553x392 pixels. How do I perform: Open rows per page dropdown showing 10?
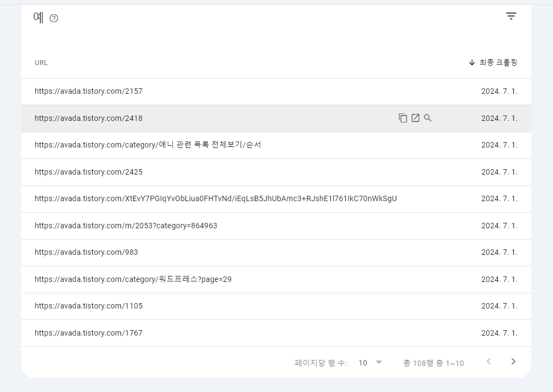click(x=370, y=363)
